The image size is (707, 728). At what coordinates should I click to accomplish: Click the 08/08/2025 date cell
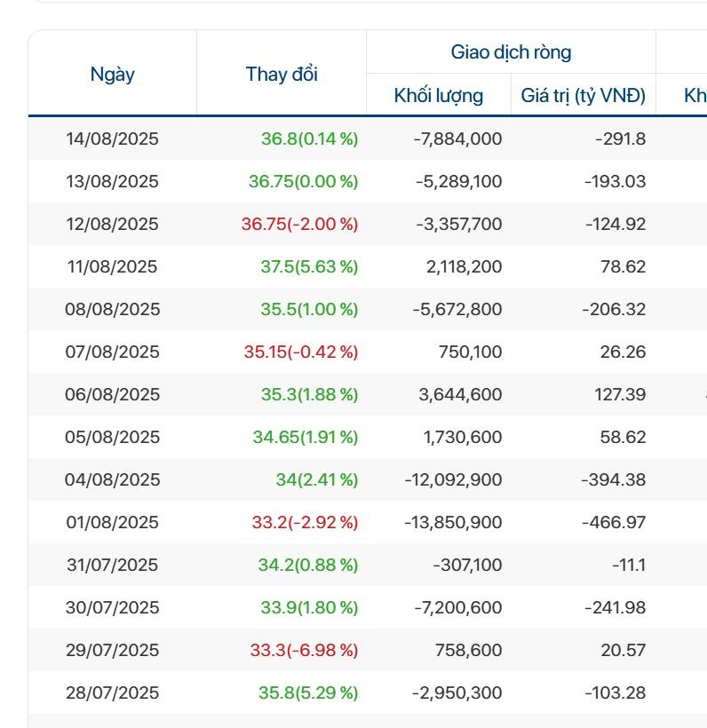click(x=112, y=309)
